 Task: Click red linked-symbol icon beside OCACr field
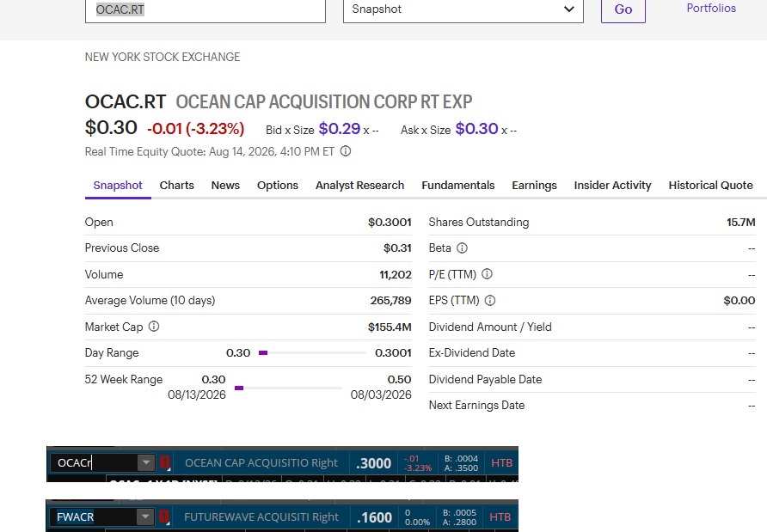click(165, 462)
